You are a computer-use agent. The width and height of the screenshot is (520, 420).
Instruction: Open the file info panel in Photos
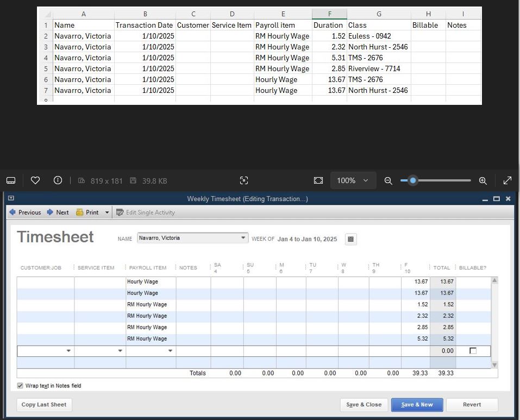[x=58, y=180]
